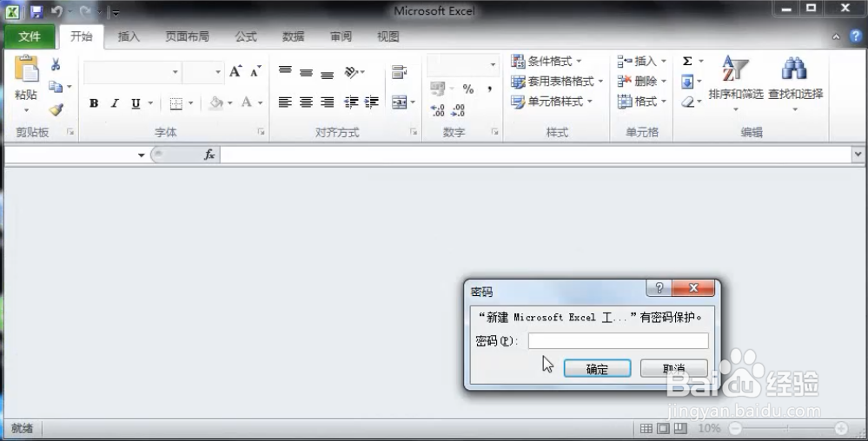The height and width of the screenshot is (441, 868).
Task: Open 查找和选择 find and select
Action: pyautogui.click(x=795, y=82)
